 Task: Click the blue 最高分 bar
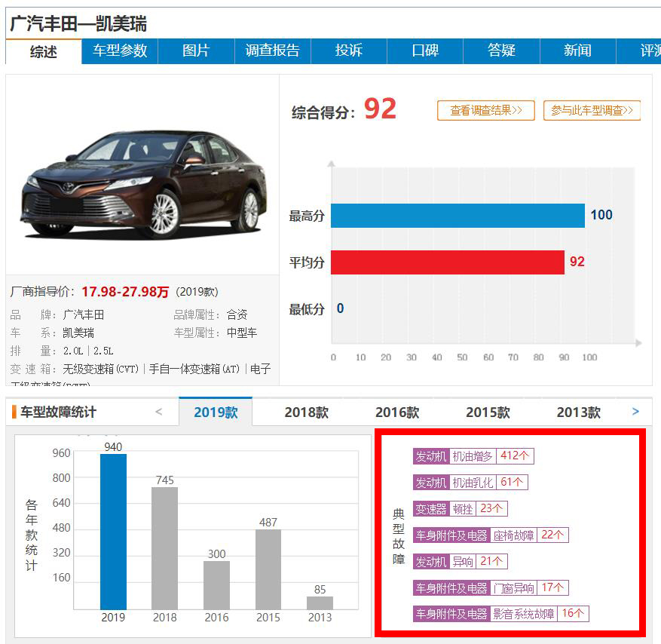[457, 216]
